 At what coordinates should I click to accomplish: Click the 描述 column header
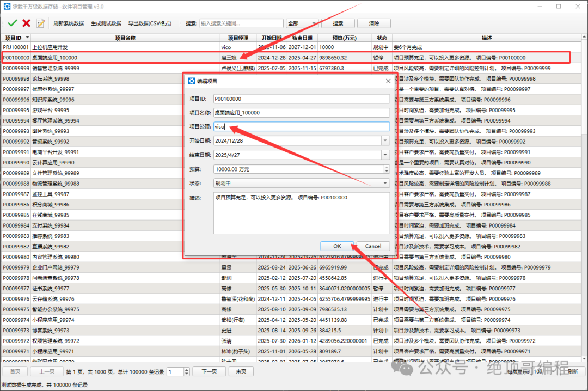coord(487,38)
